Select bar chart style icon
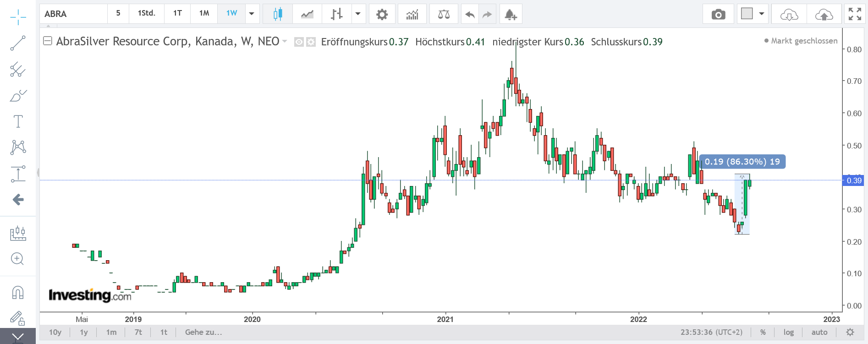The height and width of the screenshot is (344, 868). 337,14
